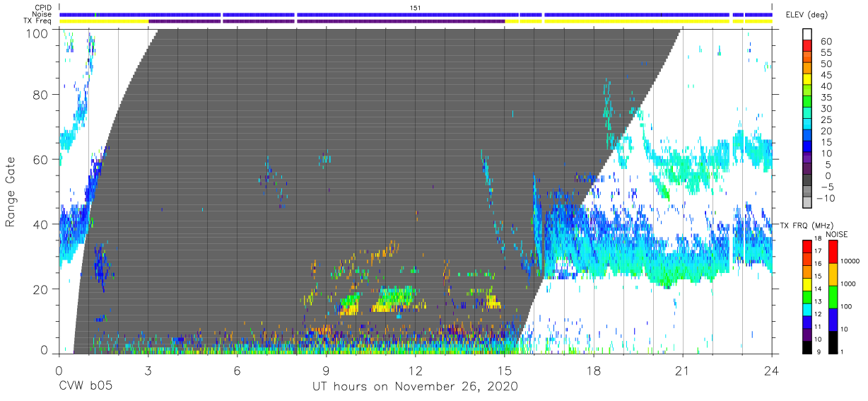Click the '10000' label on the NOISE colorbar
Screen dimensions: 868x401
tap(850, 261)
